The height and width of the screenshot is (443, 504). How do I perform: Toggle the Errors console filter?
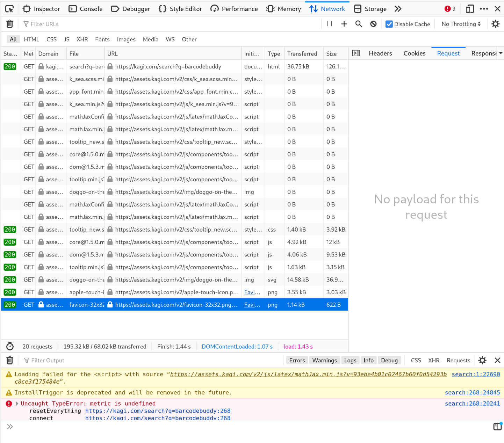tap(297, 360)
